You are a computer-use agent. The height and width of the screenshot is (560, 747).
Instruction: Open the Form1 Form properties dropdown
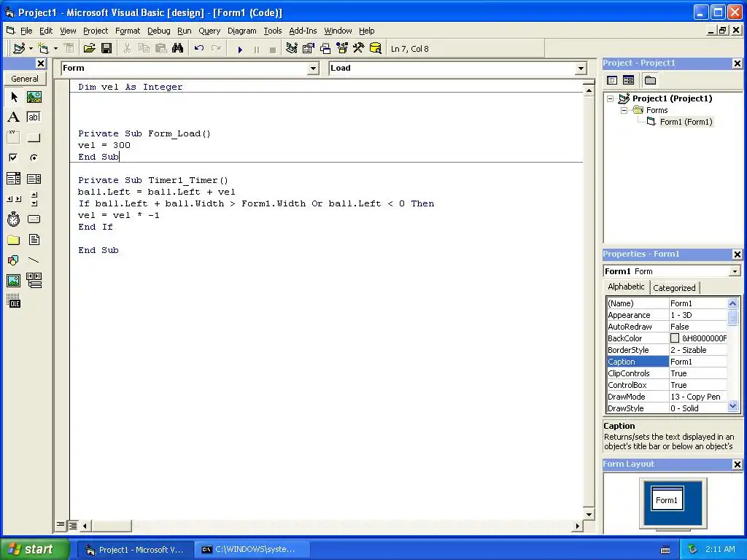coord(735,271)
